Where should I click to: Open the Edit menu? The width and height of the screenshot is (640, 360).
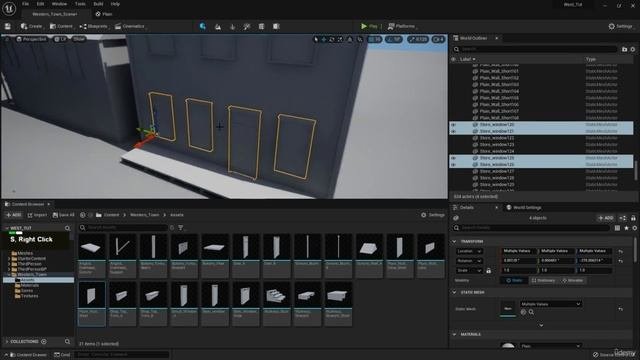point(40,4)
